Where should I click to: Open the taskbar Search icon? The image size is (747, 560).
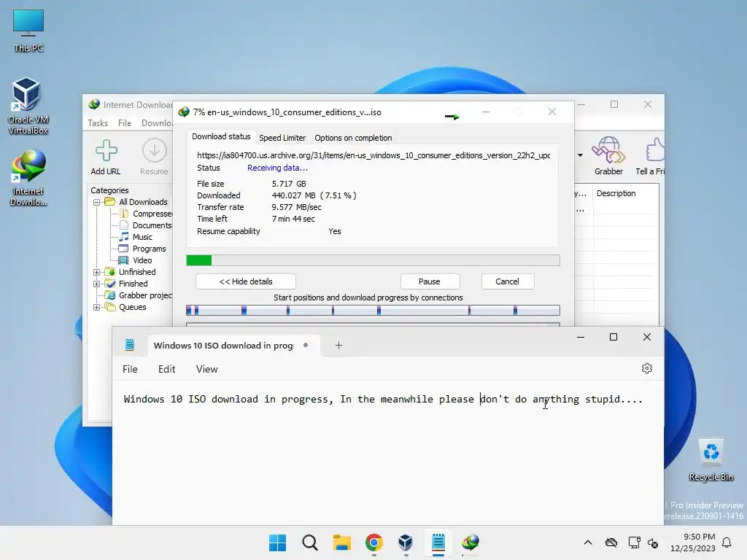(309, 542)
